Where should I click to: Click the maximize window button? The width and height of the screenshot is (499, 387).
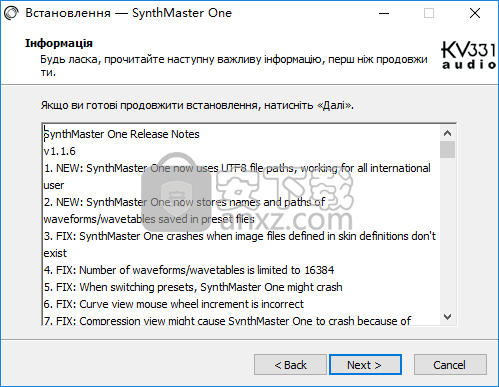[429, 13]
